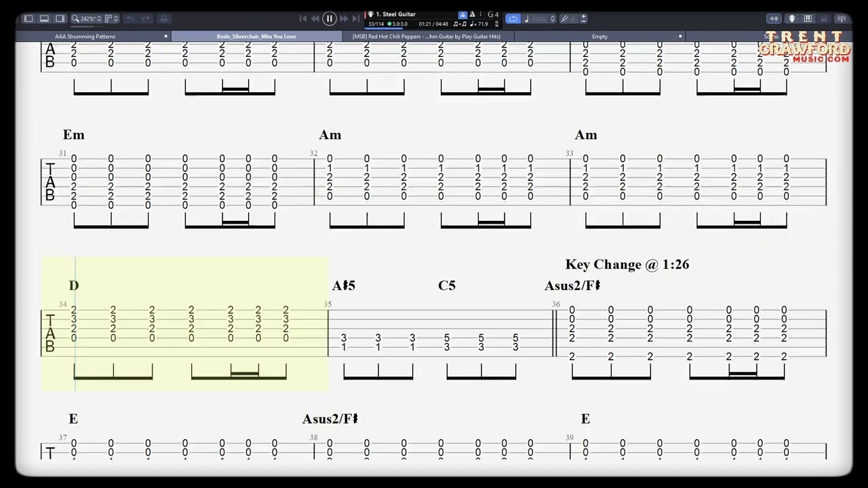Screen dimensions: 868x488
Task: Click the bar number 35
Action: 328,304
